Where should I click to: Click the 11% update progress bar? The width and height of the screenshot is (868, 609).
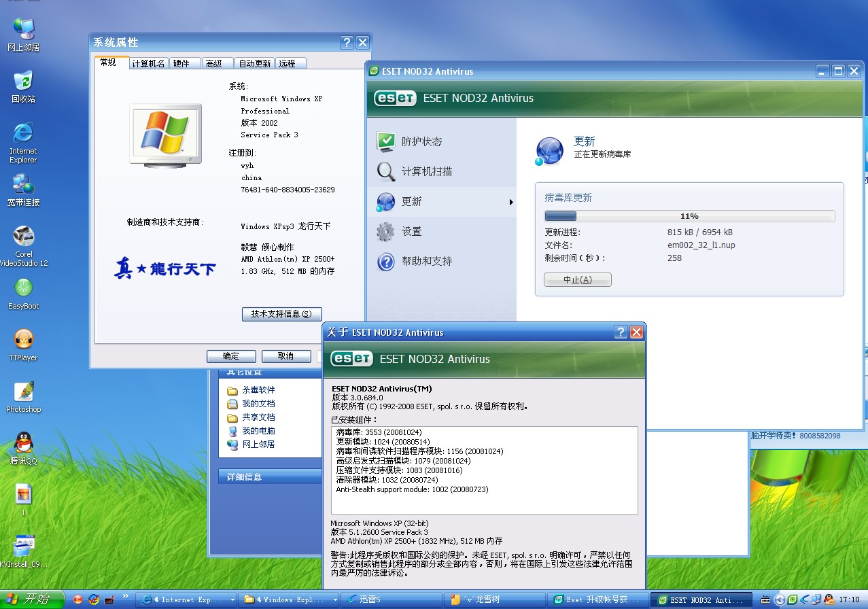[689, 216]
